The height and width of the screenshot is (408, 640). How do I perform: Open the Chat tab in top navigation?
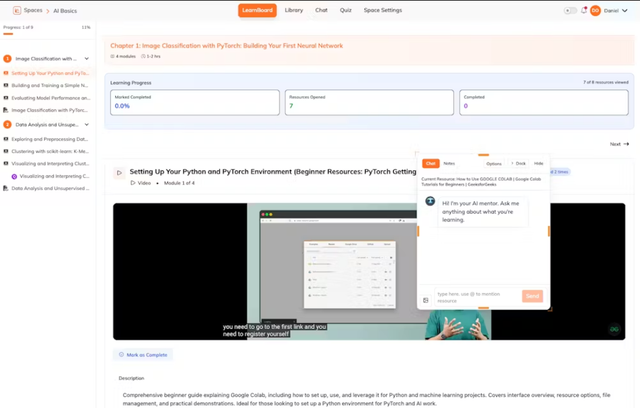click(x=321, y=10)
